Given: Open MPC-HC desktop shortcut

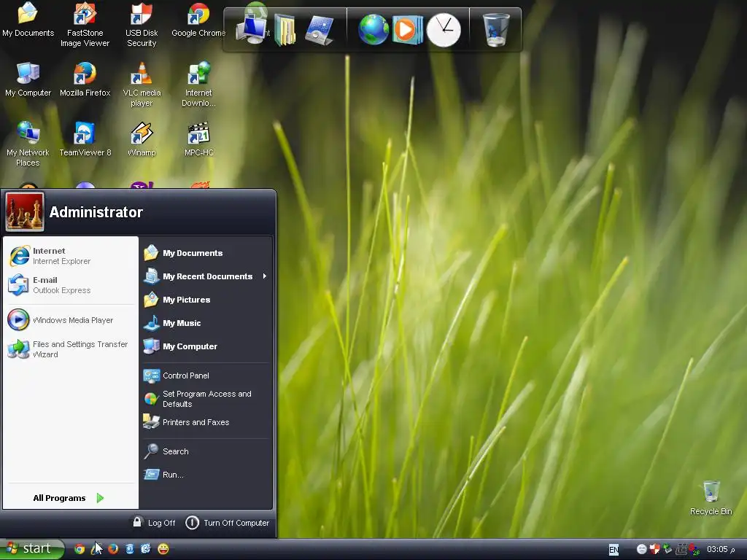Looking at the screenshot, I should pyautogui.click(x=198, y=139).
